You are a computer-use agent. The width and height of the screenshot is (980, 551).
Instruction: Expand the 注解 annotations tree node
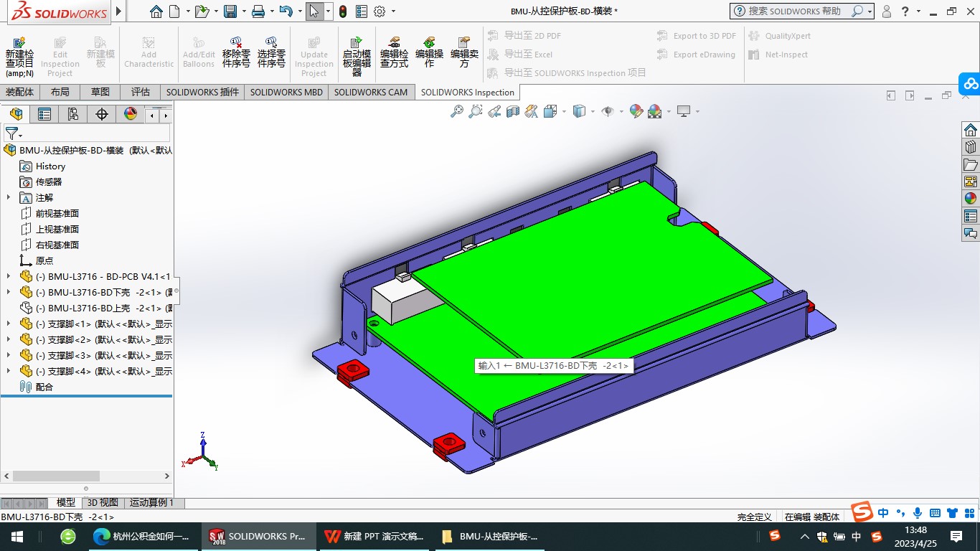(x=9, y=197)
